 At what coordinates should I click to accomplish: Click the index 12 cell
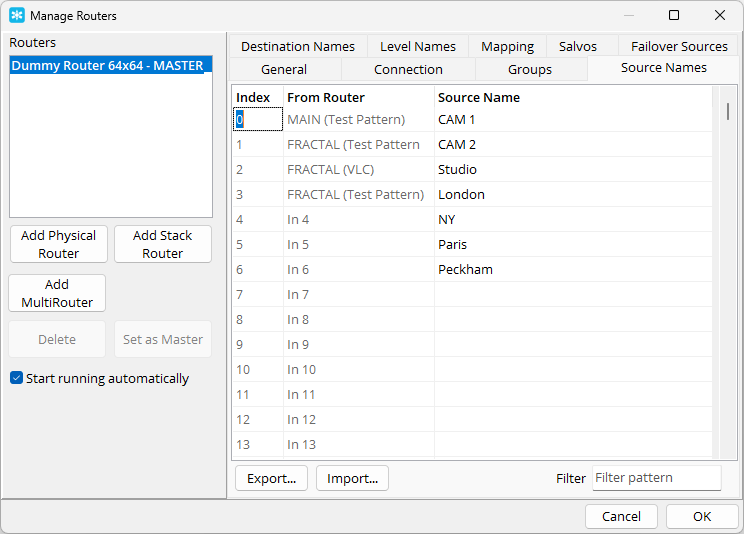(x=258, y=420)
